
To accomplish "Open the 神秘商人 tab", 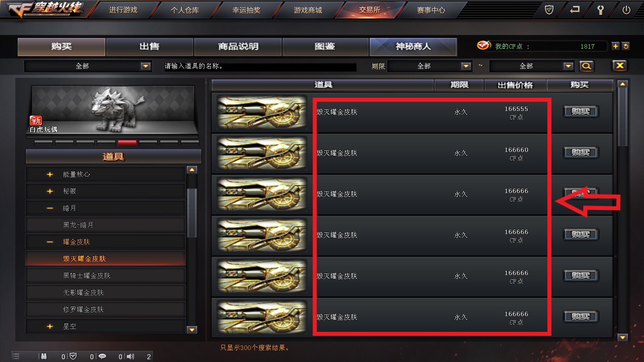I will click(413, 47).
